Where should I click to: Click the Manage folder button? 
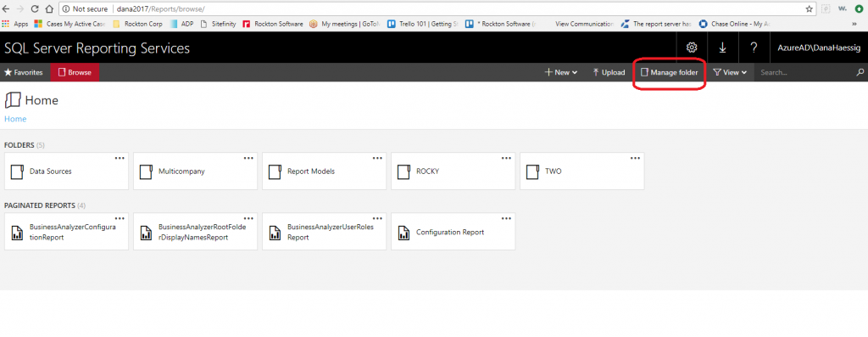click(670, 72)
